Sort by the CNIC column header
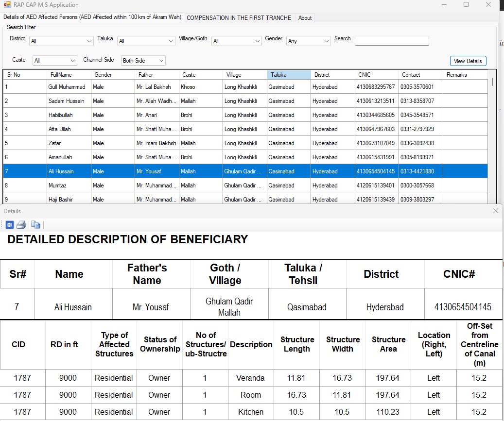This screenshot has width=504, height=421. pyautogui.click(x=377, y=74)
